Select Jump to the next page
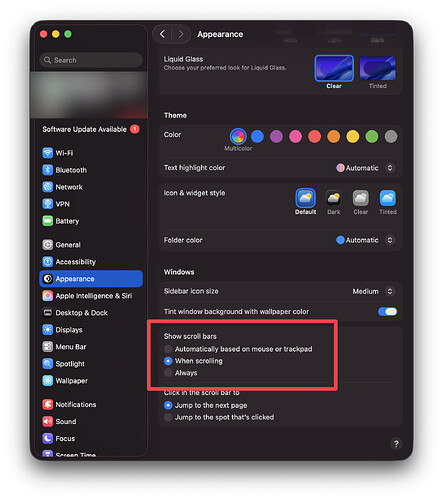This screenshot has height=500, width=443. point(168,405)
